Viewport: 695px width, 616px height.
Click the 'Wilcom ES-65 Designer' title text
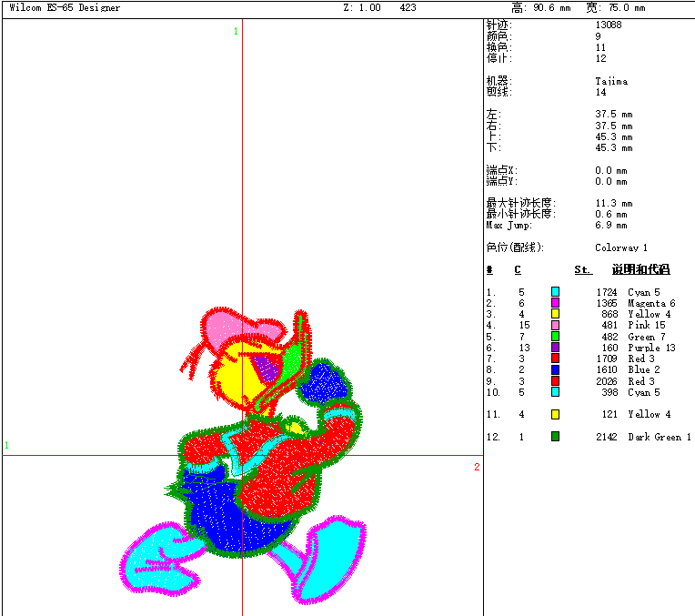click(x=65, y=7)
